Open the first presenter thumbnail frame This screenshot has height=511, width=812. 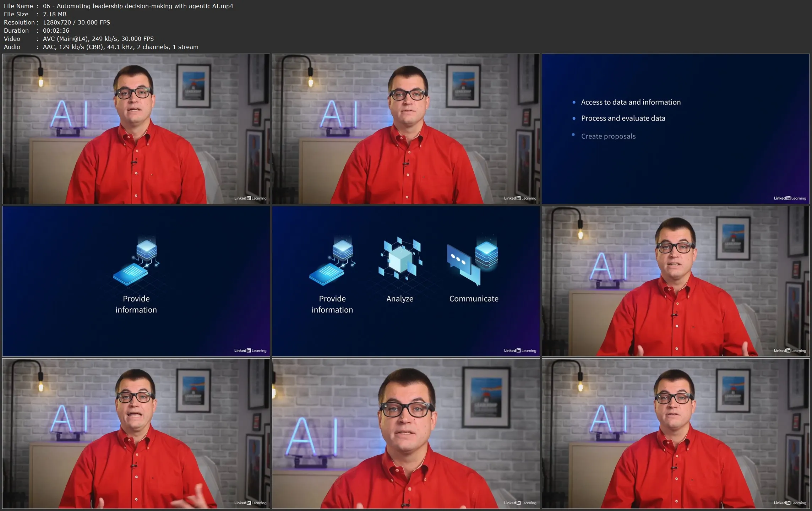[136, 129]
